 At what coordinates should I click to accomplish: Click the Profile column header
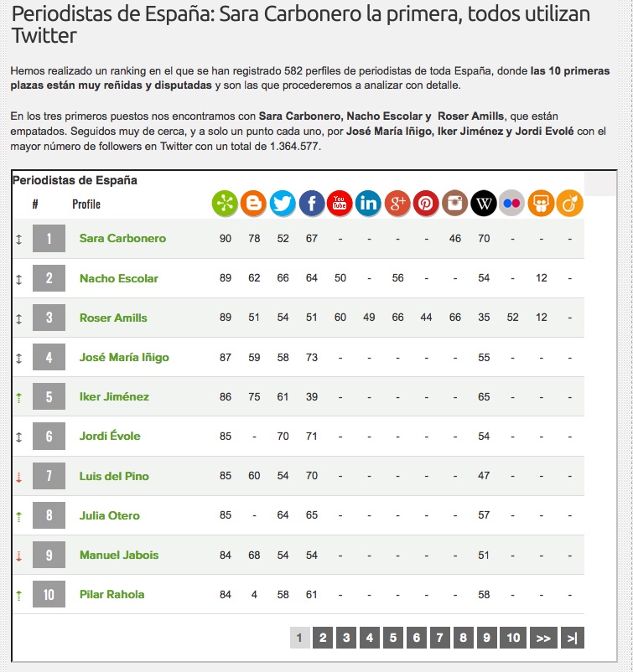tap(86, 204)
